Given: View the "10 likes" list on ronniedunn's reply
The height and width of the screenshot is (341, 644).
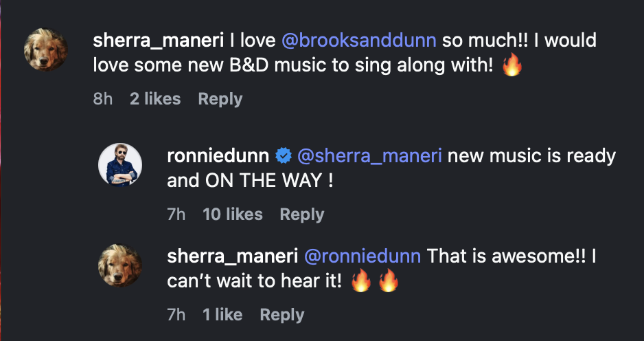Looking at the screenshot, I should click(x=233, y=214).
